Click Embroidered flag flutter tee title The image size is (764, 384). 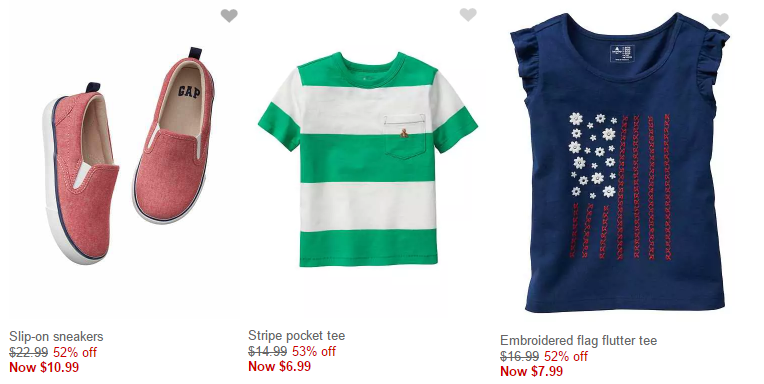coord(578,340)
